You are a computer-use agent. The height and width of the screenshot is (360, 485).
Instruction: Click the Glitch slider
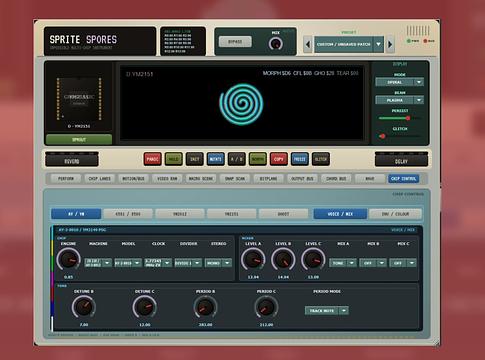pyautogui.click(x=399, y=136)
